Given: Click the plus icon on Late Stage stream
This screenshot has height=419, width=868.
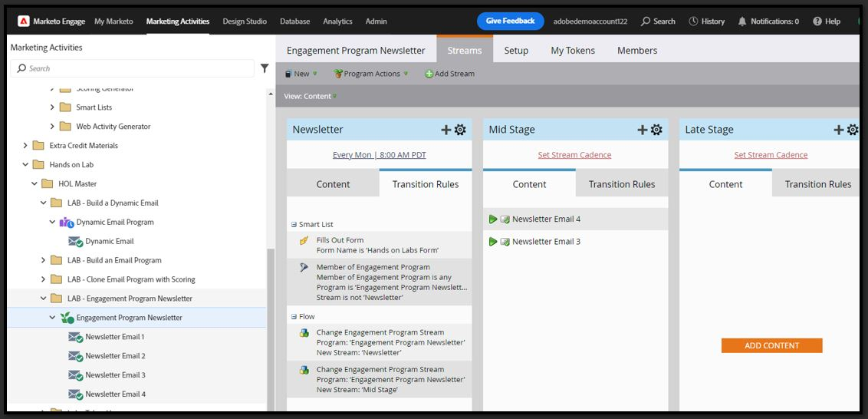Looking at the screenshot, I should pyautogui.click(x=839, y=130).
